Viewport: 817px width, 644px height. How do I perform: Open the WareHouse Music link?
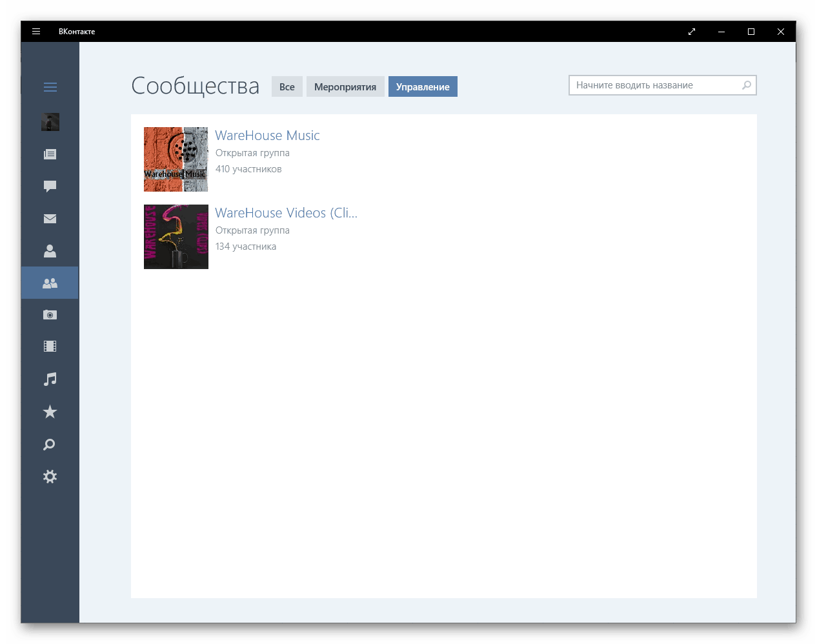click(x=267, y=136)
